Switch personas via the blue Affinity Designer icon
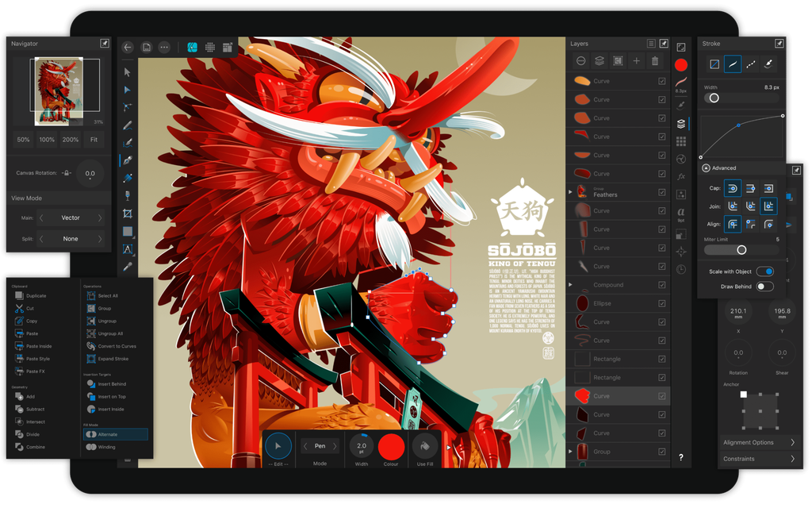The height and width of the screenshot is (508, 812). [192, 48]
